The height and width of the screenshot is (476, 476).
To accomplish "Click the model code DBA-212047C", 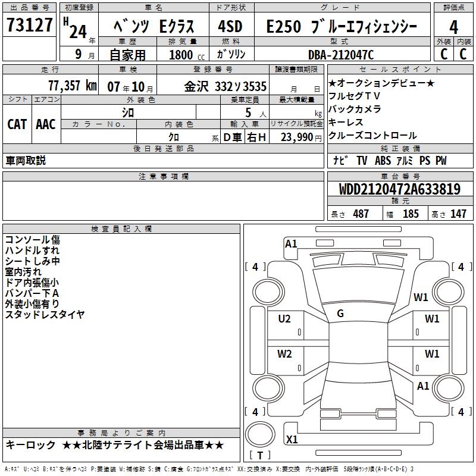I will [x=341, y=55].
